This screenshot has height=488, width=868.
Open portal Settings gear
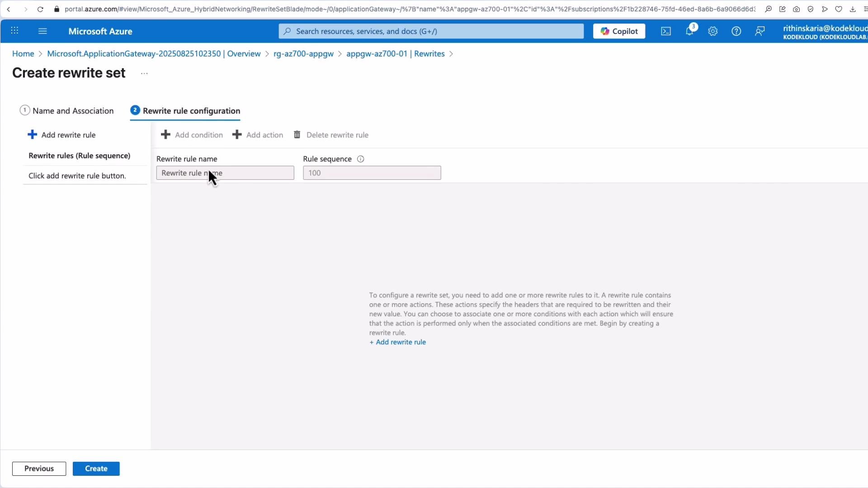(x=713, y=31)
